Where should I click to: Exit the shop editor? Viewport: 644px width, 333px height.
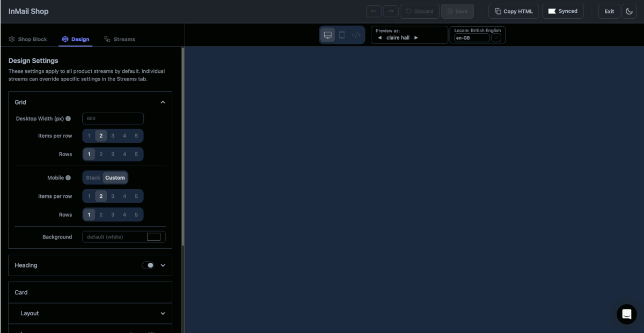[609, 11]
